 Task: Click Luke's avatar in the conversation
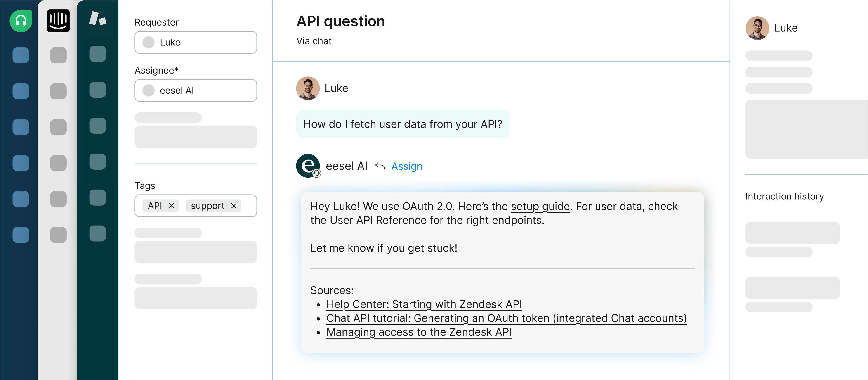coord(308,88)
